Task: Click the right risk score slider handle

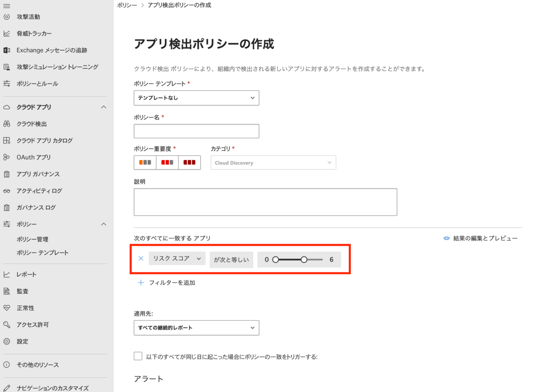Action: [x=304, y=259]
